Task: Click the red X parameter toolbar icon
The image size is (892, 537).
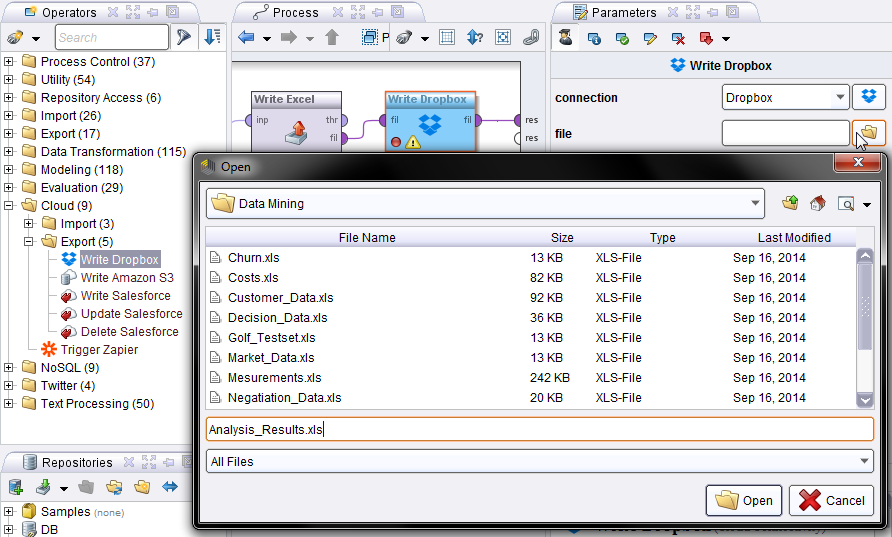Action: coord(679,38)
